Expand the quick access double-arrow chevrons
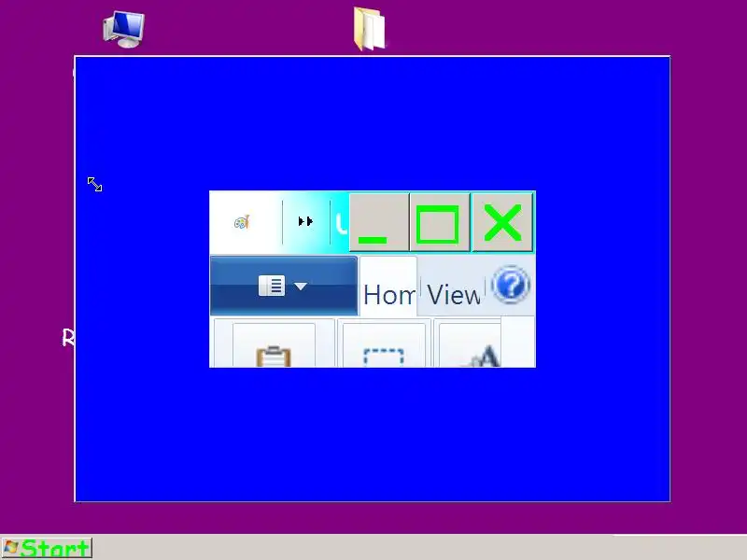This screenshot has height=560, width=747. click(x=305, y=221)
